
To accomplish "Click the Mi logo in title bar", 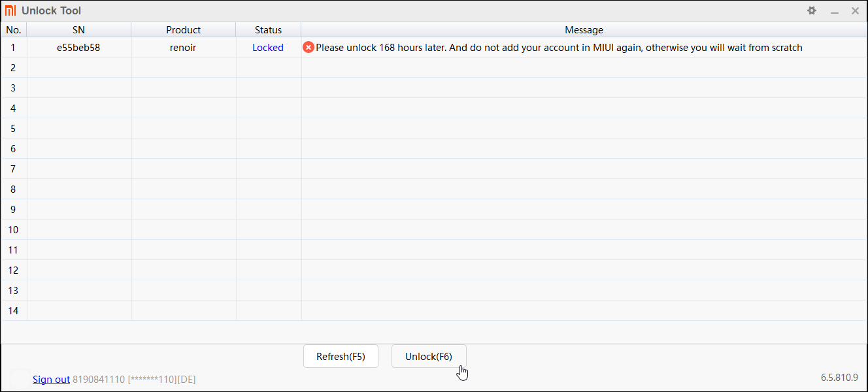I will [x=10, y=10].
